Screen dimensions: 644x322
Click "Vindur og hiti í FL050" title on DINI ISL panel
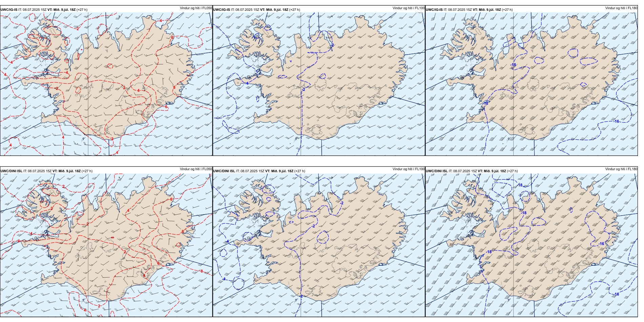[x=196, y=169]
